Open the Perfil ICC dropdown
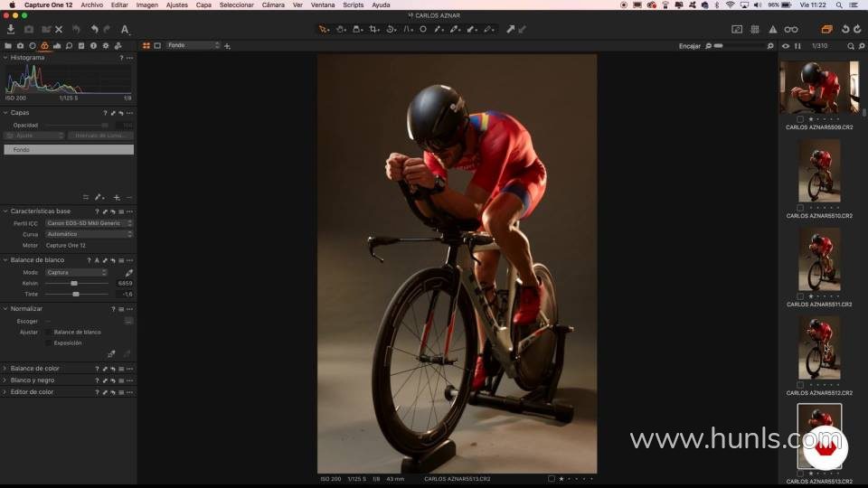The width and height of the screenshot is (868, 488). pos(90,223)
